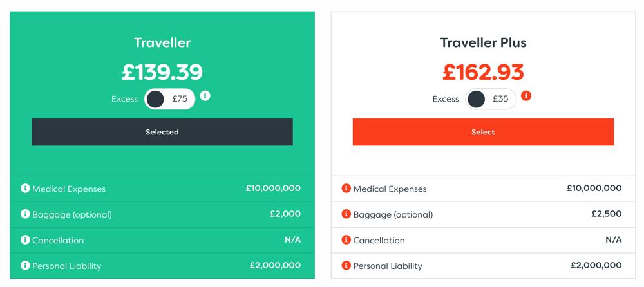Click the £139.39 Traveller price
This screenshot has width=644, height=287.
162,72
